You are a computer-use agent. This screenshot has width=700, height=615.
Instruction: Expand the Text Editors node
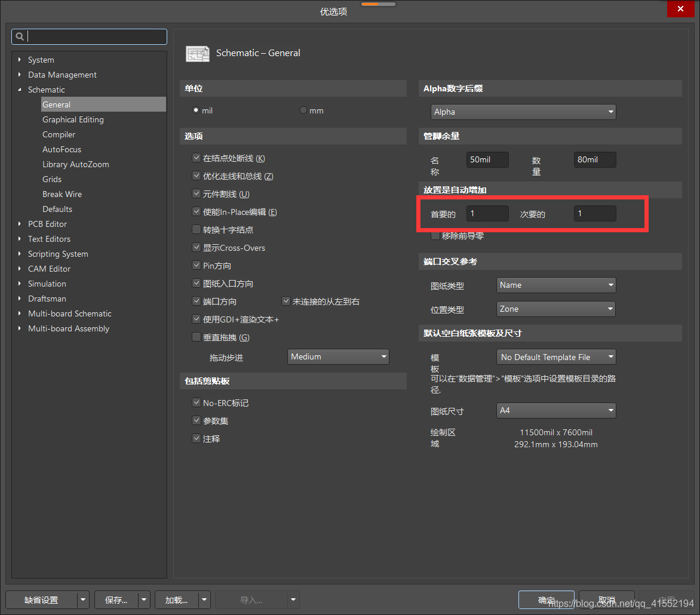tap(19, 239)
